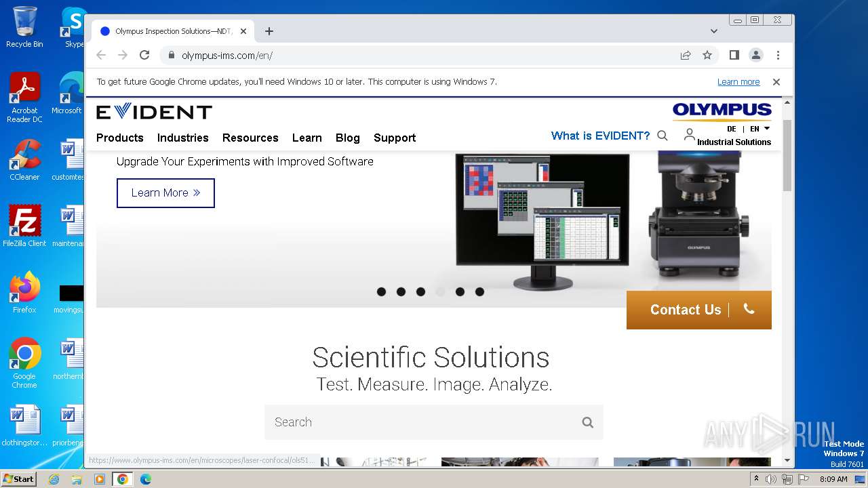Open the Learn menu
Image resolution: width=868 pixels, height=488 pixels.
pos(307,138)
